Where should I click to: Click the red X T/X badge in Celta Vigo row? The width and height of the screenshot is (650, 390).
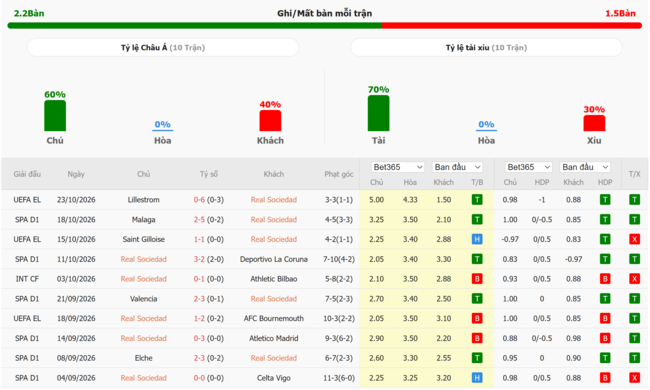pyautogui.click(x=634, y=378)
